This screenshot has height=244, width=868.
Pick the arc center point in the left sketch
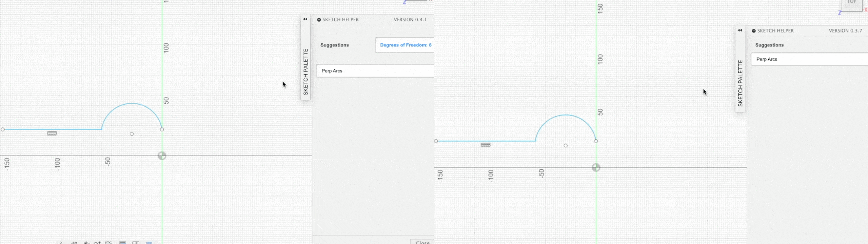(x=132, y=134)
